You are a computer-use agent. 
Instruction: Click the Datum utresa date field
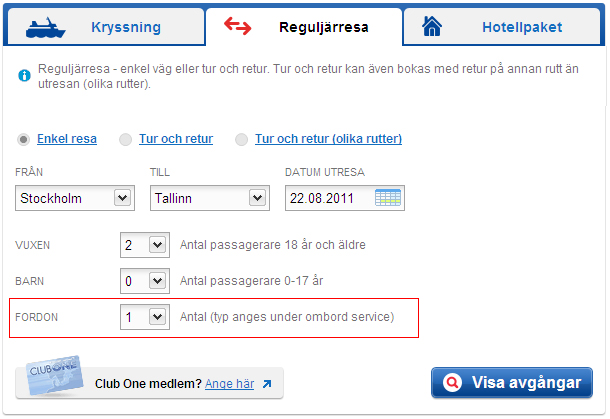coord(345,198)
